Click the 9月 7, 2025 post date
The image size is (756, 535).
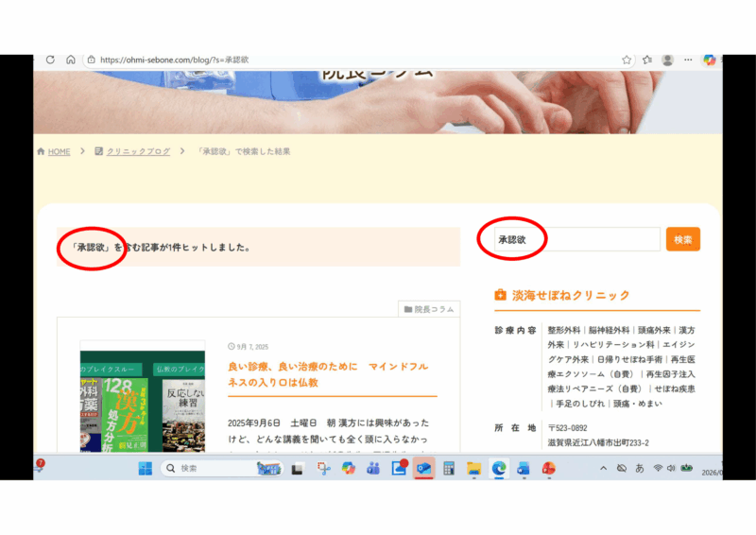click(249, 347)
